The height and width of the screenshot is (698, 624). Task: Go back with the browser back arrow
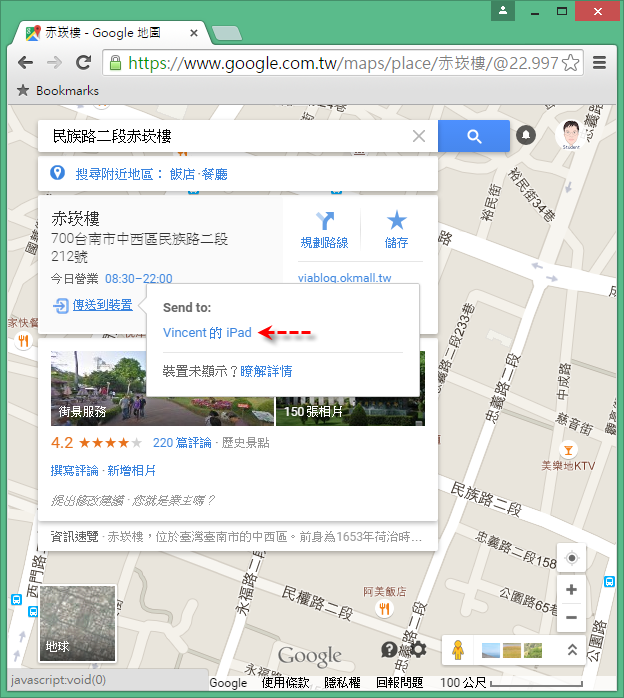tap(26, 63)
